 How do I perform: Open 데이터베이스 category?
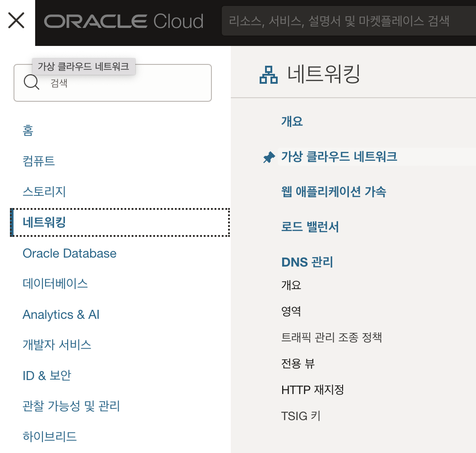click(55, 284)
